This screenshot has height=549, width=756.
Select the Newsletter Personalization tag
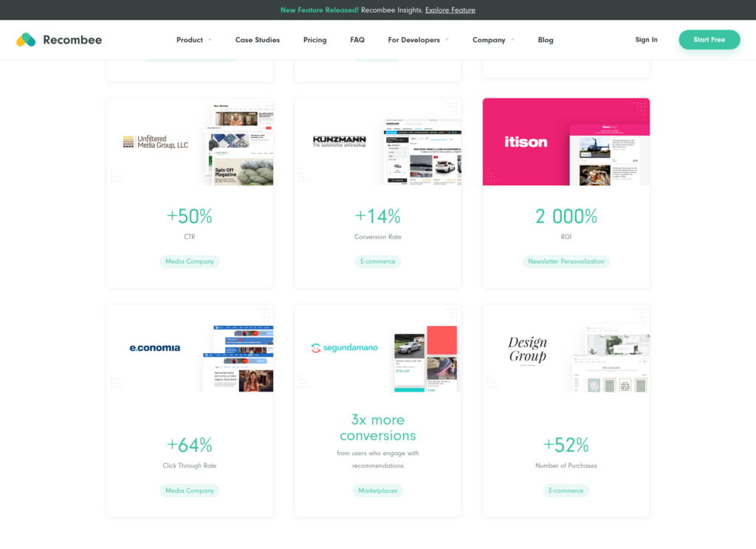click(x=566, y=262)
